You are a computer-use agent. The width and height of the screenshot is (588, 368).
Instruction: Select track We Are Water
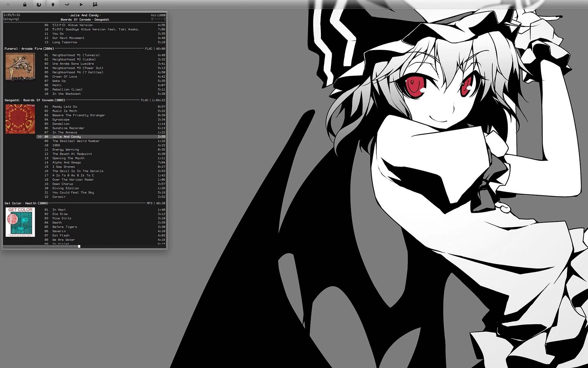[101, 240]
